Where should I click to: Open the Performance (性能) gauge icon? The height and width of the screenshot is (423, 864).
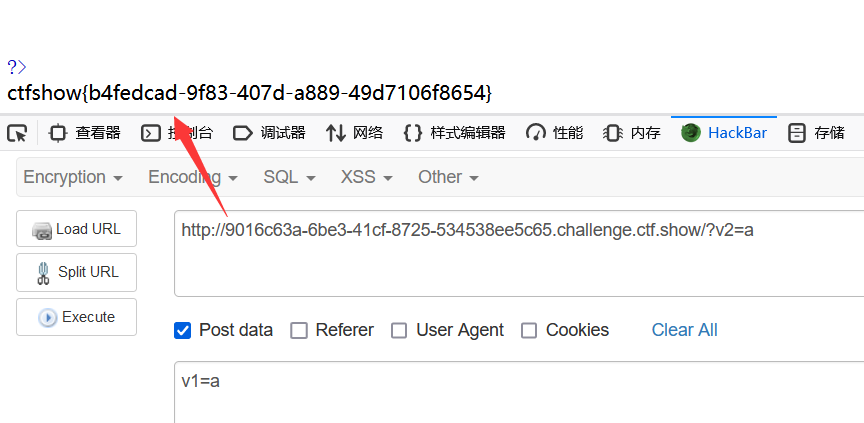536,133
